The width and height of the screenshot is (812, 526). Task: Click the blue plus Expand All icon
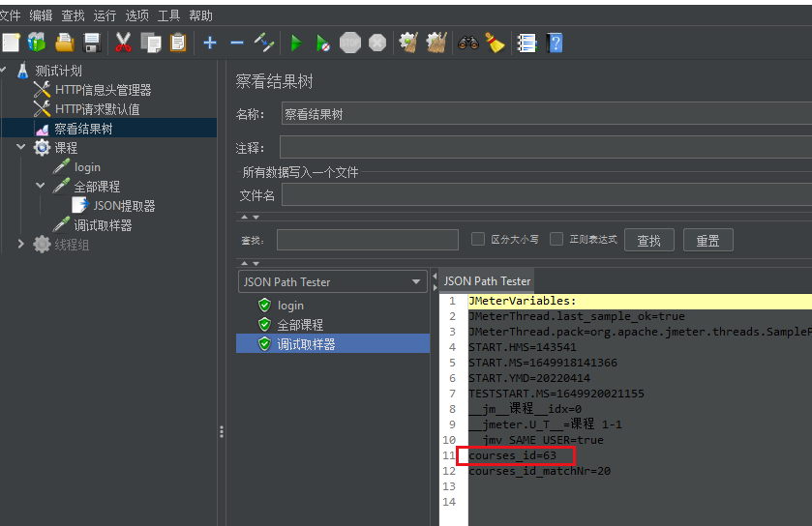pos(210,43)
